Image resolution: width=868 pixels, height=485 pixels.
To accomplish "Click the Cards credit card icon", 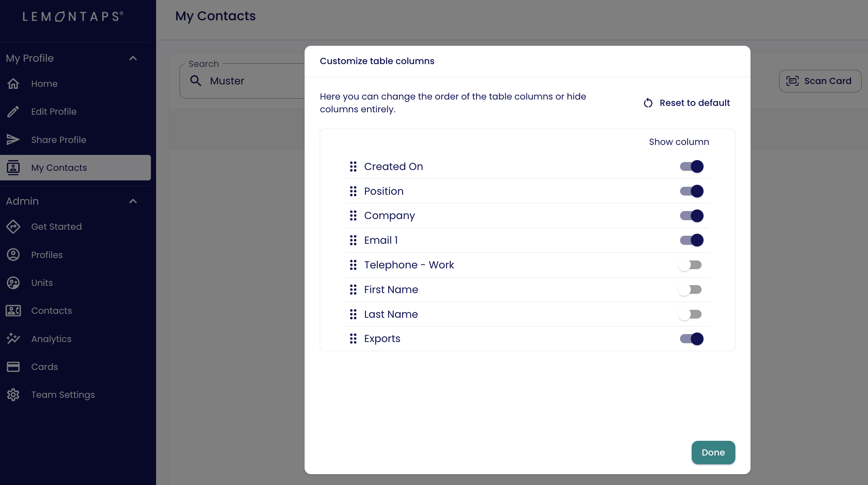I will pos(13,367).
